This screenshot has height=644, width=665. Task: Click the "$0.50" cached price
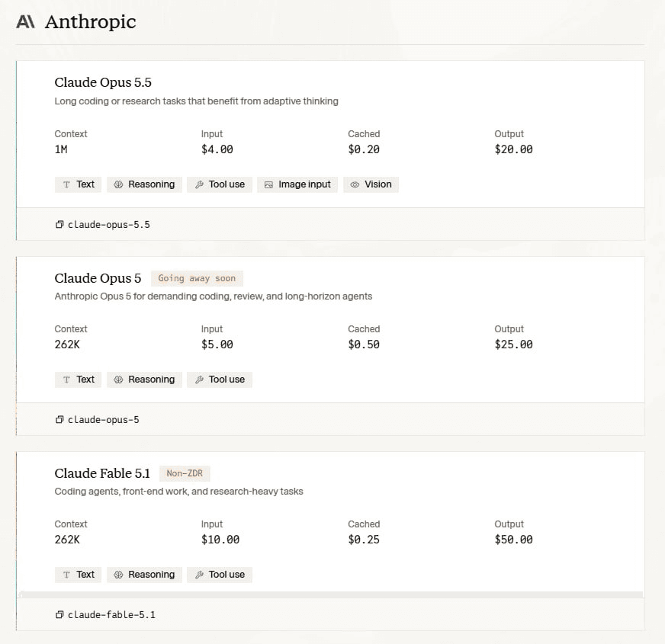[364, 344]
